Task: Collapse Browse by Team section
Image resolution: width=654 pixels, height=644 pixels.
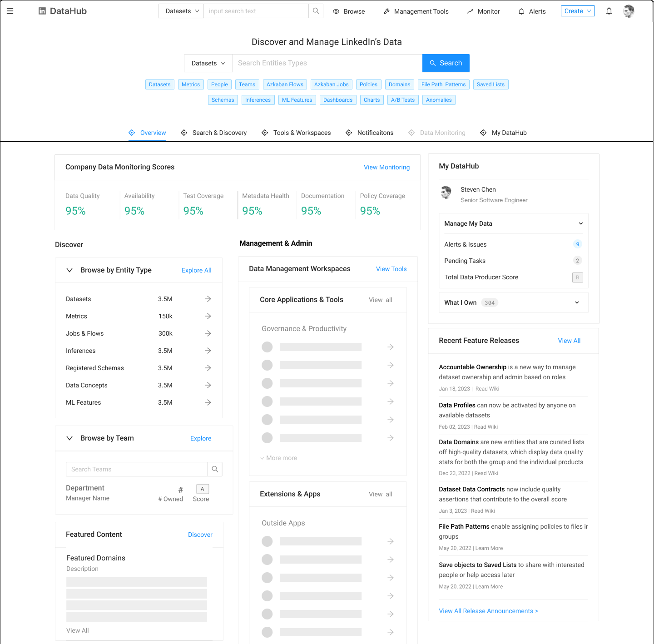Action: 69,438
